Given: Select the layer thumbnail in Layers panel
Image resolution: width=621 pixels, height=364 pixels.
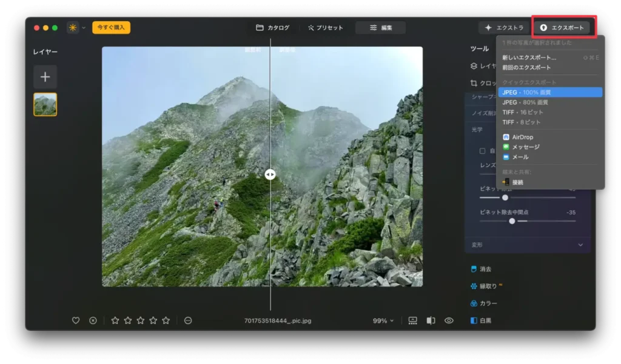Looking at the screenshot, I should [x=45, y=104].
